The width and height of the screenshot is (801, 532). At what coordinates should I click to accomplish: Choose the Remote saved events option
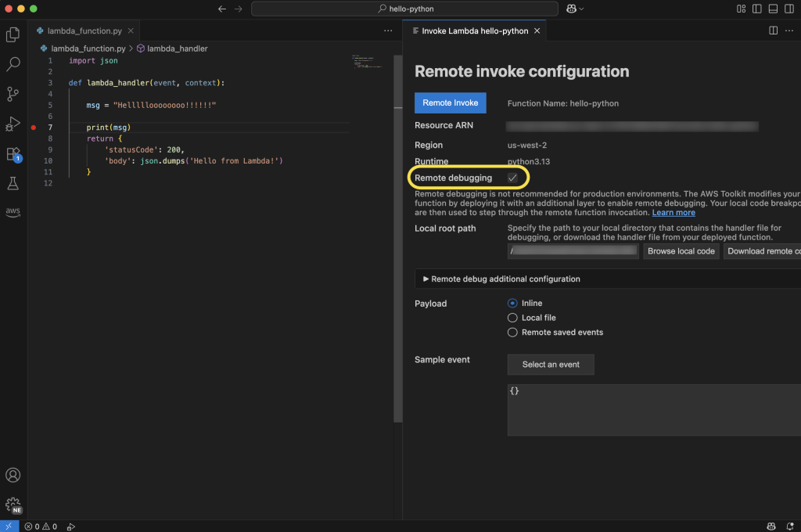click(513, 332)
